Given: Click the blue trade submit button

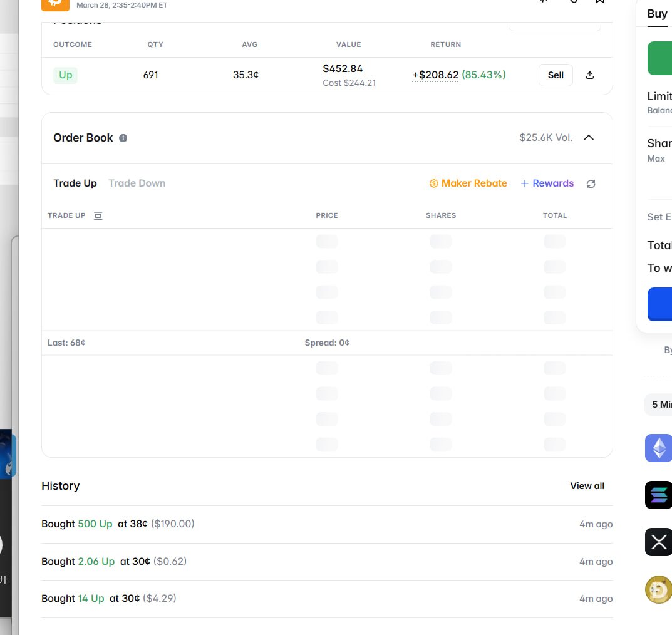Looking at the screenshot, I should pyautogui.click(x=659, y=304).
